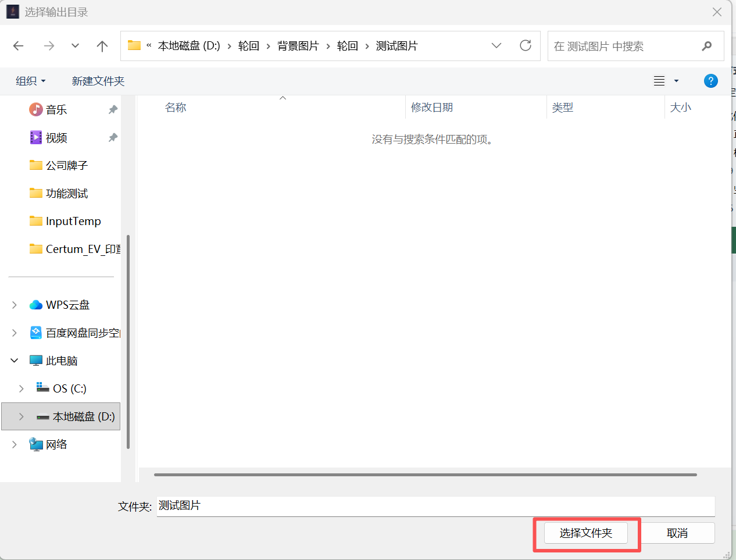Open recent locations chevron next to forward arrow
The image size is (736, 560).
pos(75,46)
